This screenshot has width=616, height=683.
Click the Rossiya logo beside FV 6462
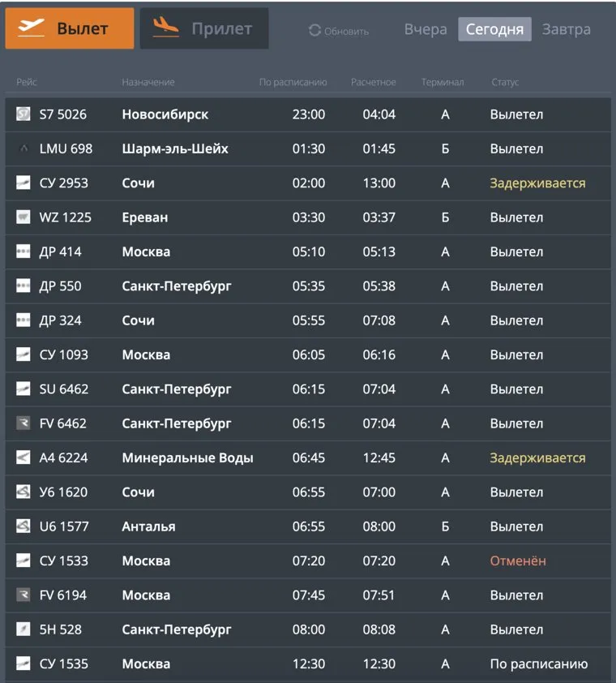coord(23,423)
